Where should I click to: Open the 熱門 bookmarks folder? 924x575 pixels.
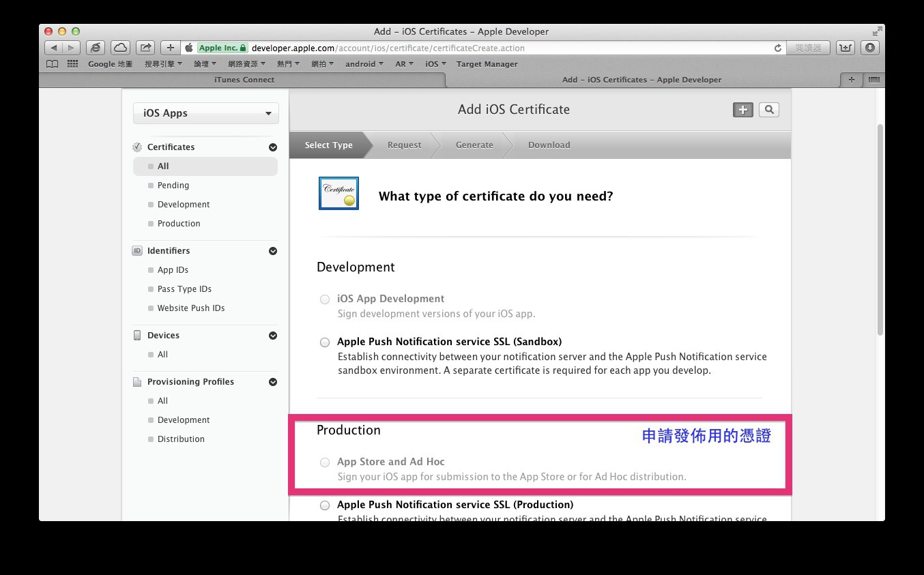pyautogui.click(x=289, y=64)
